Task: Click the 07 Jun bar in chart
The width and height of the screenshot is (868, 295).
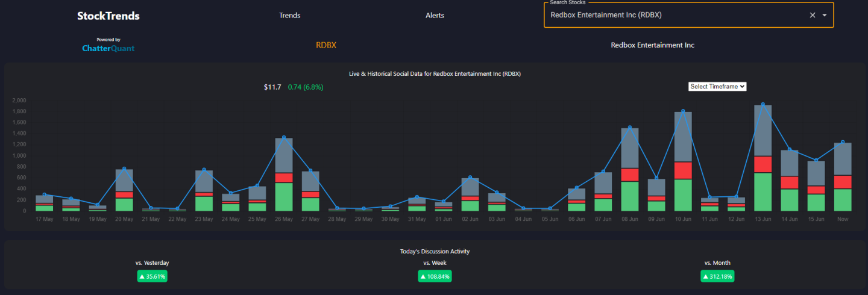Action: (603, 191)
